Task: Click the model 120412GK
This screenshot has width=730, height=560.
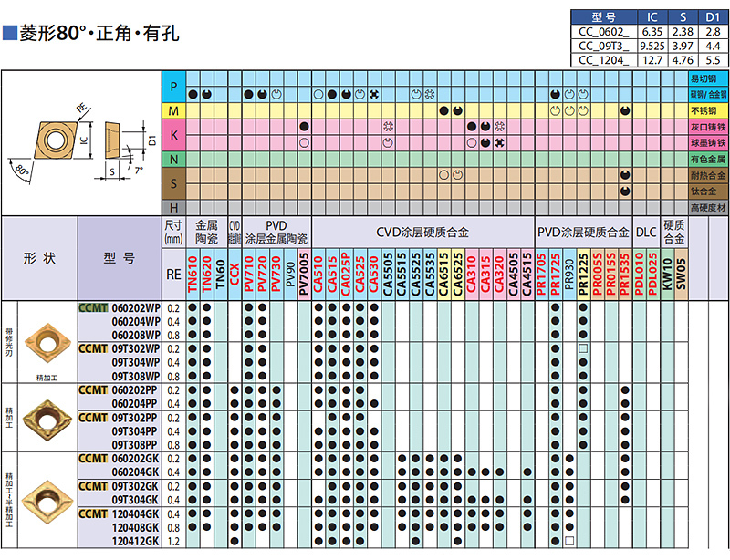Action: (x=135, y=542)
